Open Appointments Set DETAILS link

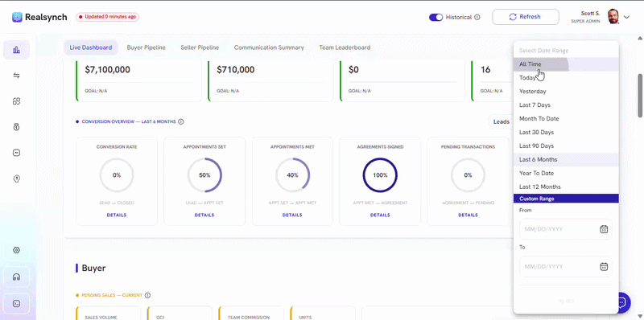tap(204, 215)
